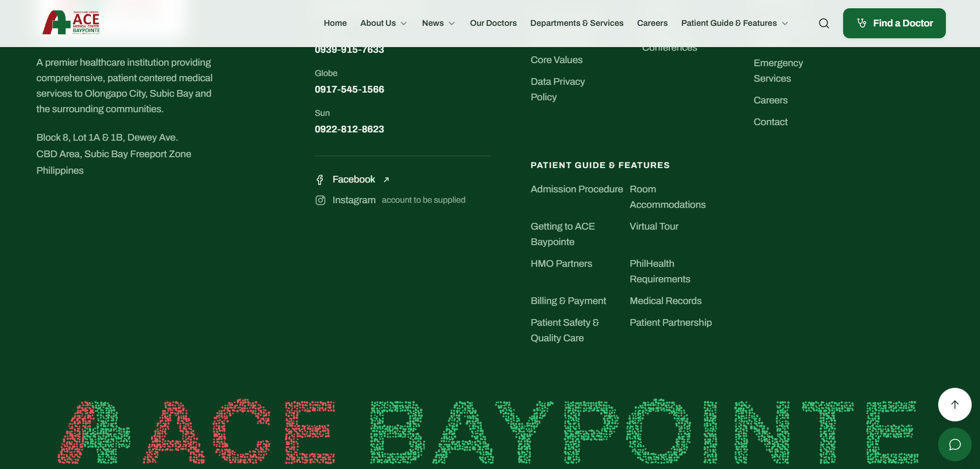Click the external arrow next to Facebook

click(x=386, y=179)
